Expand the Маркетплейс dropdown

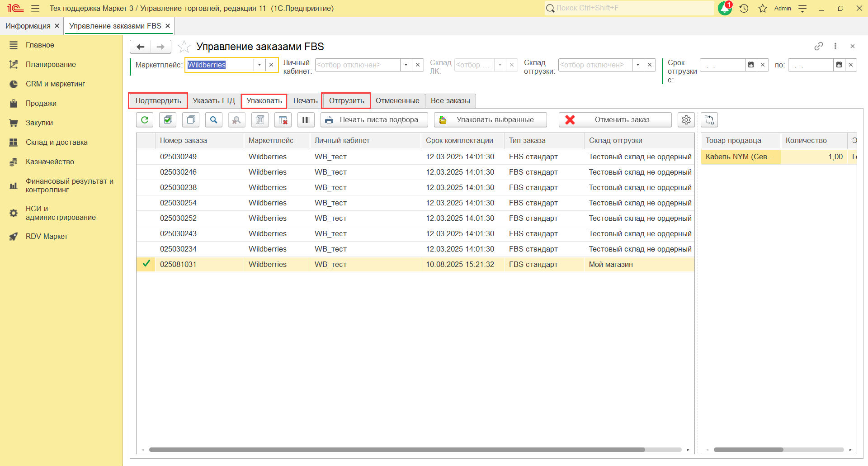click(259, 65)
